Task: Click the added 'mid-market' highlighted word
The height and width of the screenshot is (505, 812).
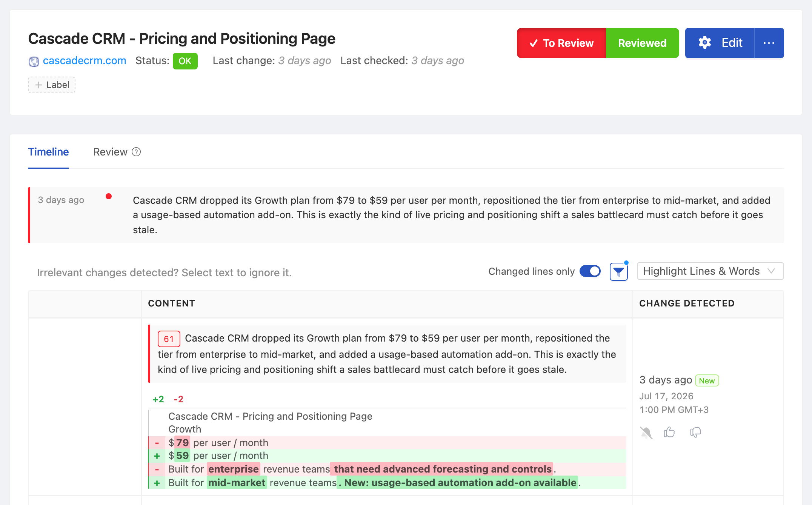Action: [237, 483]
